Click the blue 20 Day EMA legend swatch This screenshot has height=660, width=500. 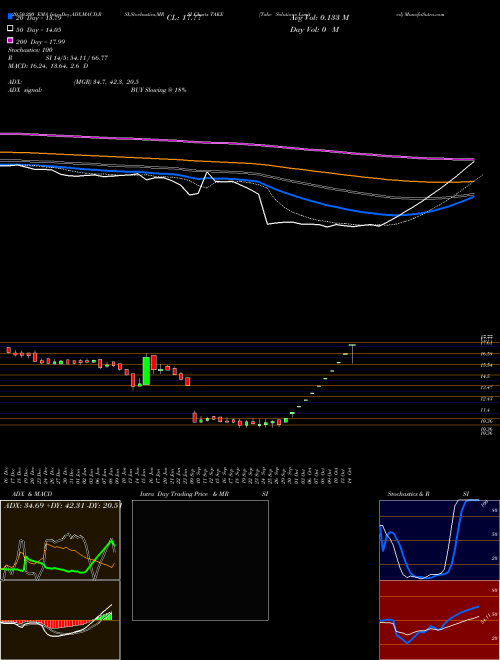click(11, 17)
